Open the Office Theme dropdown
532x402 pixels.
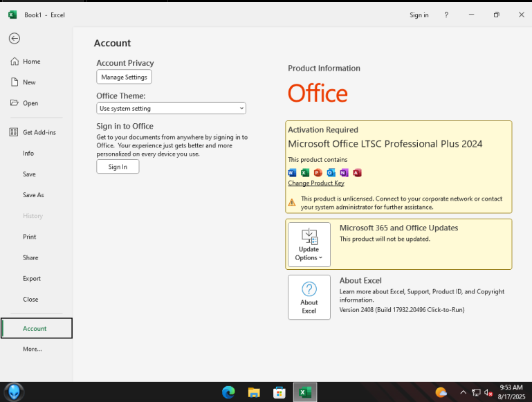tap(171, 108)
